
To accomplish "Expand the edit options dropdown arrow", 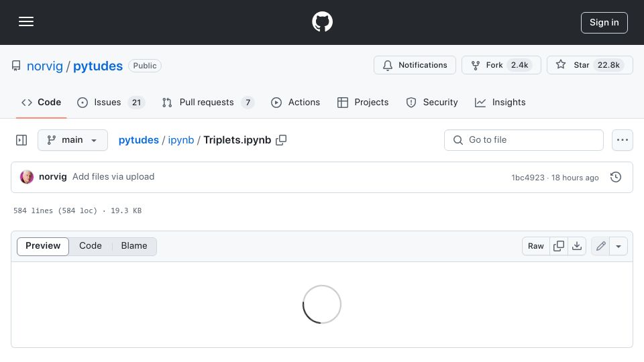I will 619,246.
